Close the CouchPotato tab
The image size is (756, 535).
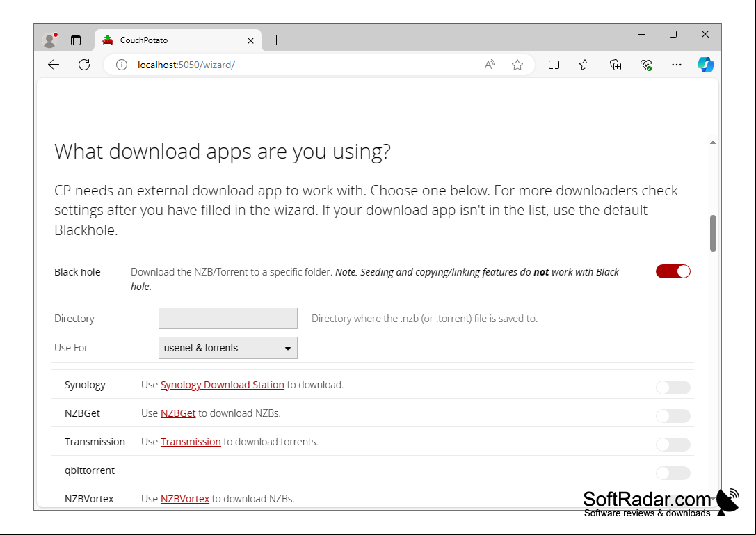tap(250, 40)
